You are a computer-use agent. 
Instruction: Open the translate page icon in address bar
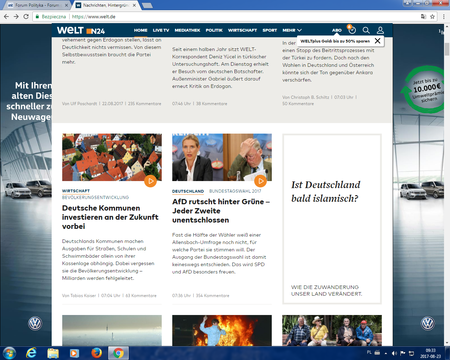423,16
